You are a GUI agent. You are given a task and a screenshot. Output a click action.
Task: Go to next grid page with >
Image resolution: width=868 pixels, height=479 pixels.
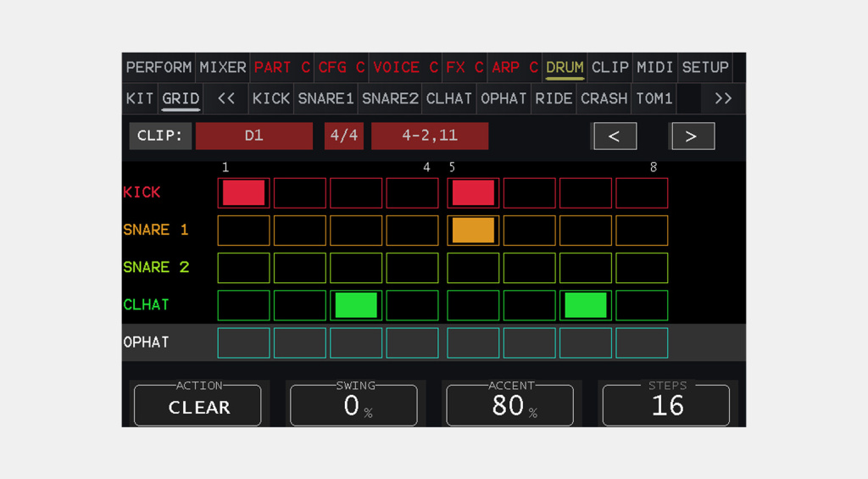pyautogui.click(x=692, y=136)
